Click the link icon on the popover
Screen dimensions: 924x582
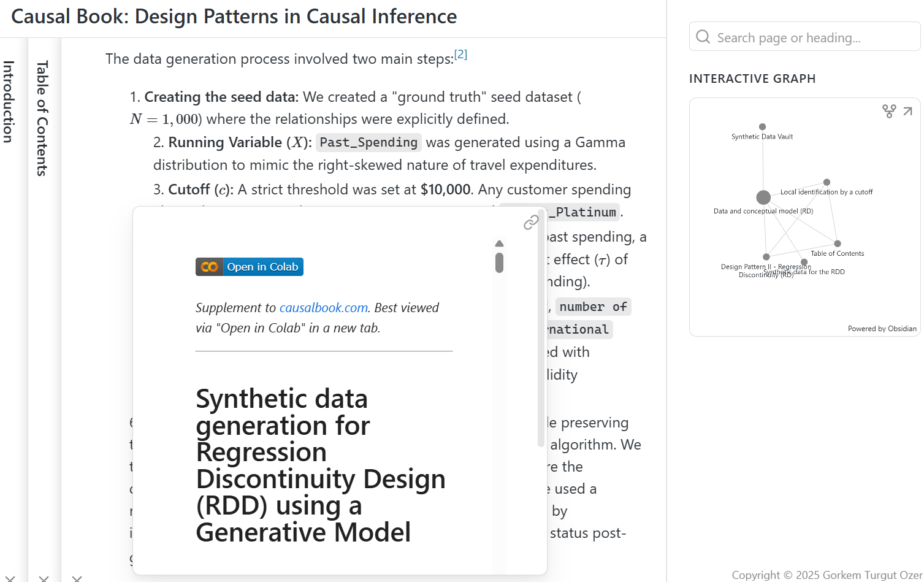pos(531,223)
